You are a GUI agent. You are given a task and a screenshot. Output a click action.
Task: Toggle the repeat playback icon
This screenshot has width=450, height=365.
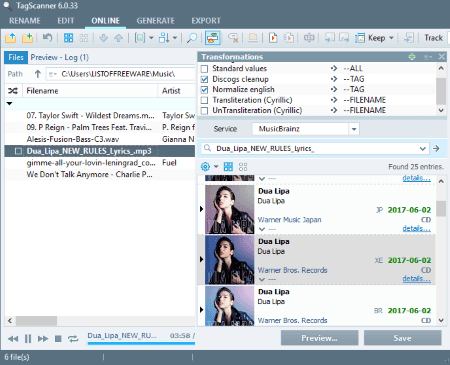click(73, 339)
